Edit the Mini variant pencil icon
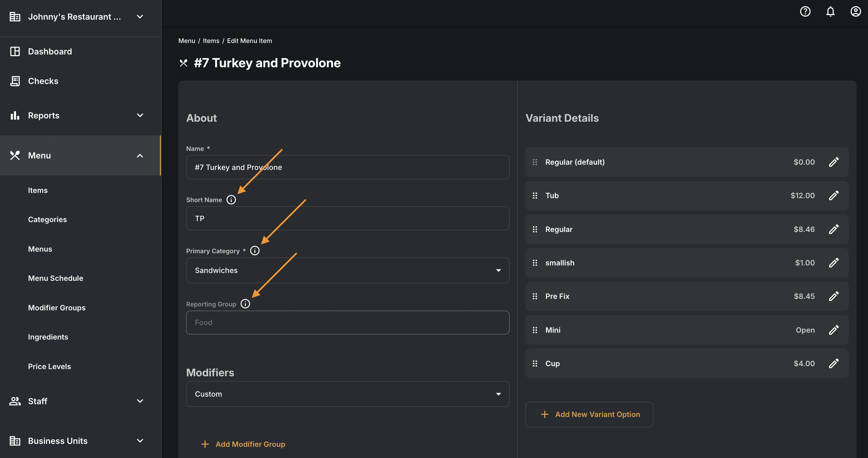Viewport: 868px width, 458px height. click(834, 330)
